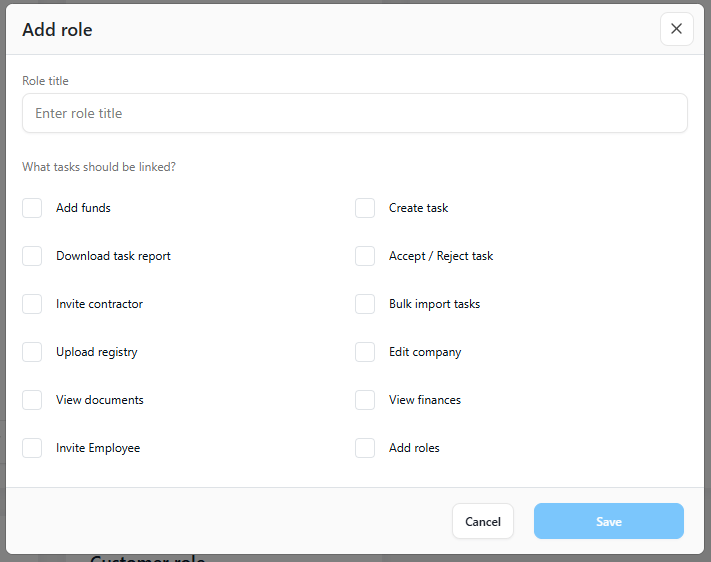Close the Add role dialog with X
The width and height of the screenshot is (711, 562).
tap(677, 29)
